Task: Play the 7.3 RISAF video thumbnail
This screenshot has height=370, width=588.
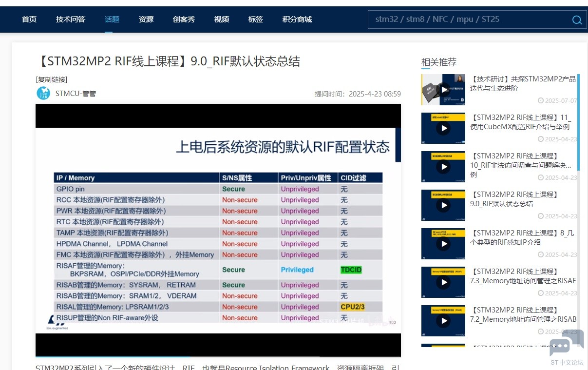Action: coord(443,282)
